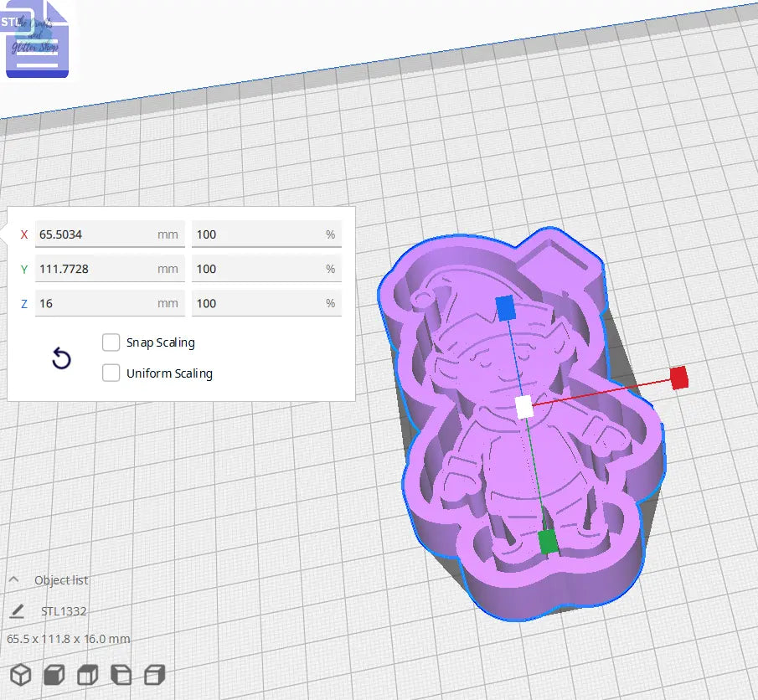The width and height of the screenshot is (758, 700).
Task: Click the Y size field showing 111.7728
Action: point(109,269)
